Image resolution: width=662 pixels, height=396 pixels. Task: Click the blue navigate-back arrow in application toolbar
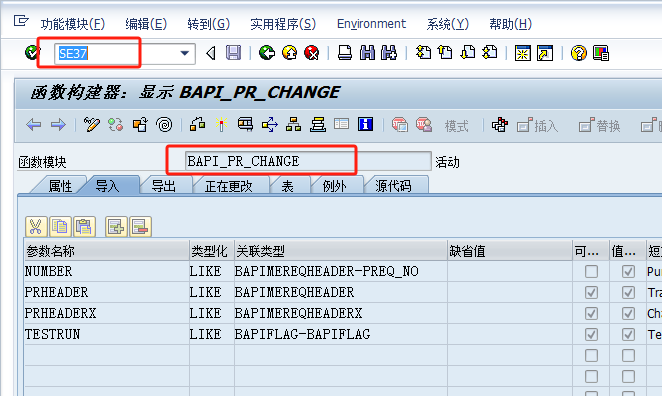click(x=34, y=125)
